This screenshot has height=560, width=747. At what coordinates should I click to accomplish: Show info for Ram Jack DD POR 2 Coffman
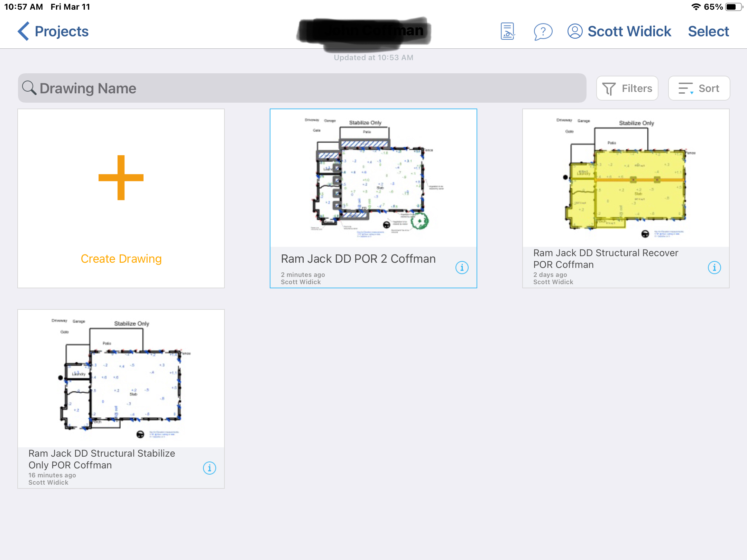[x=462, y=268]
